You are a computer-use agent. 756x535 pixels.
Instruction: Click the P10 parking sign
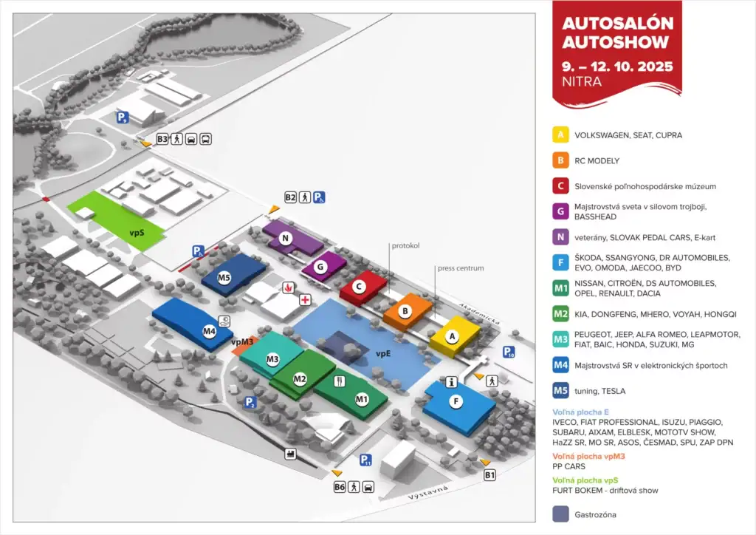point(509,352)
